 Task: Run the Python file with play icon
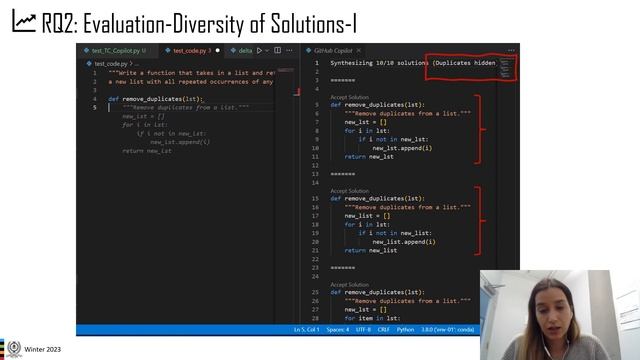259,51
